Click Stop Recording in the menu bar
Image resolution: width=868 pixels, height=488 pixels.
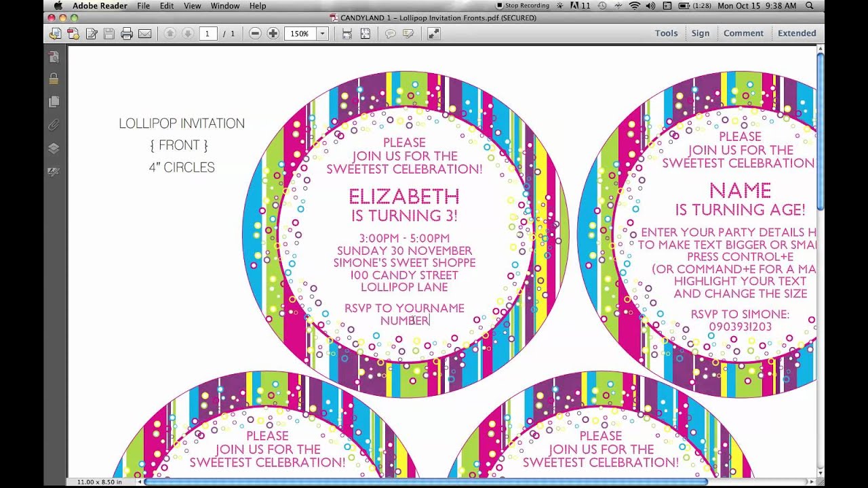click(522, 5)
